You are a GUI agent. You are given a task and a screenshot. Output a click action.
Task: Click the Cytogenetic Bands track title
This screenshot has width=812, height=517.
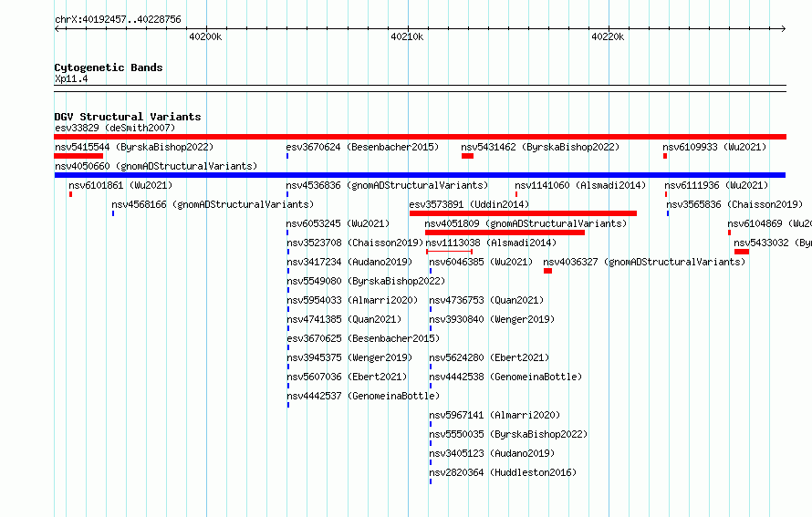pos(109,67)
